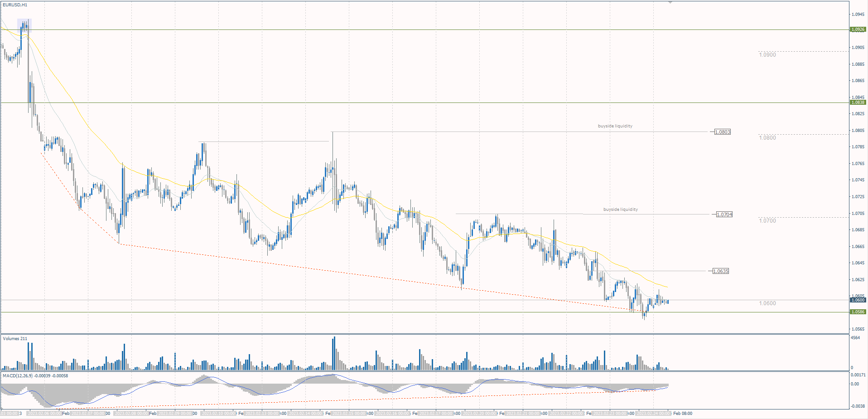
Task: Click the 1.0885 value on price axis
Action: pos(858,64)
